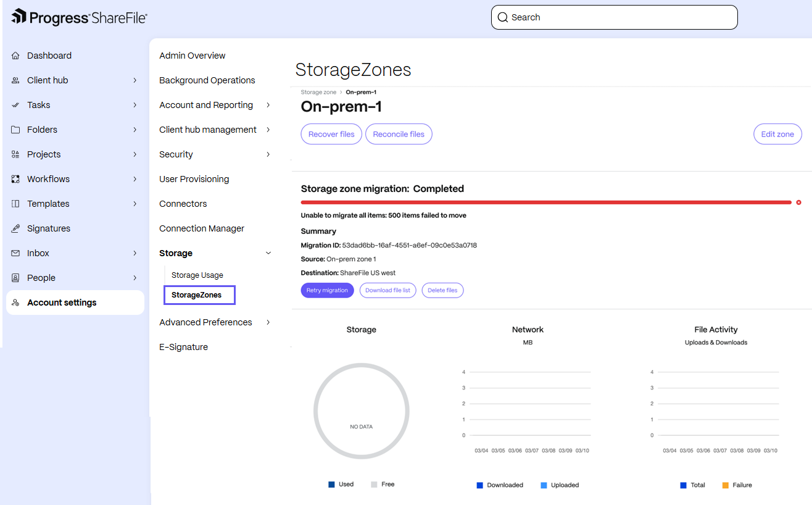The image size is (812, 505).
Task: Click the search magnifier icon
Action: click(x=503, y=17)
